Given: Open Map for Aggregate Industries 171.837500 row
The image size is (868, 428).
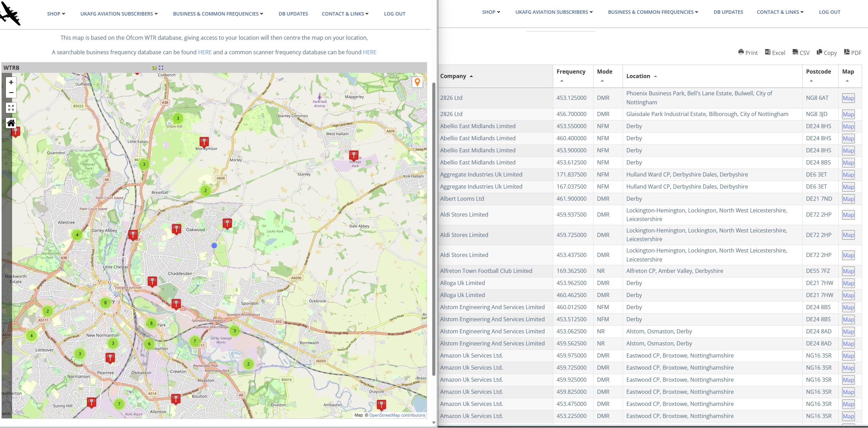Looking at the screenshot, I should point(848,175).
